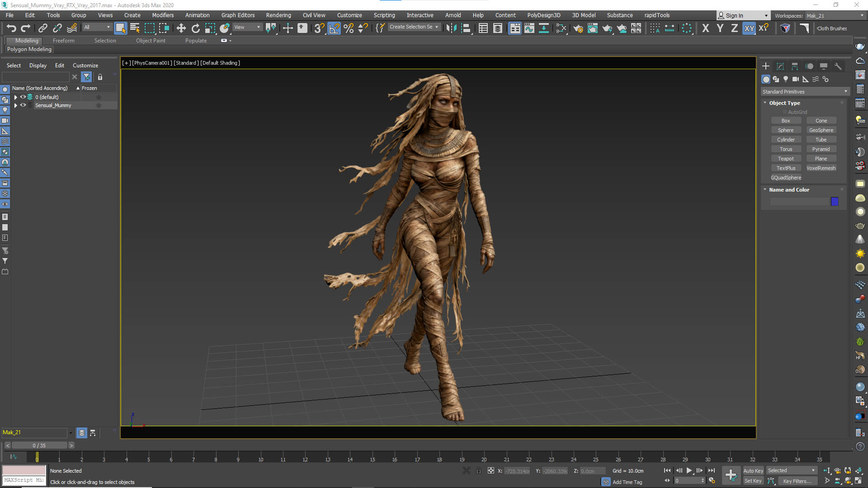The width and height of the screenshot is (868, 488).
Task: Expand the 0 (default) layer row
Action: pos(16,97)
